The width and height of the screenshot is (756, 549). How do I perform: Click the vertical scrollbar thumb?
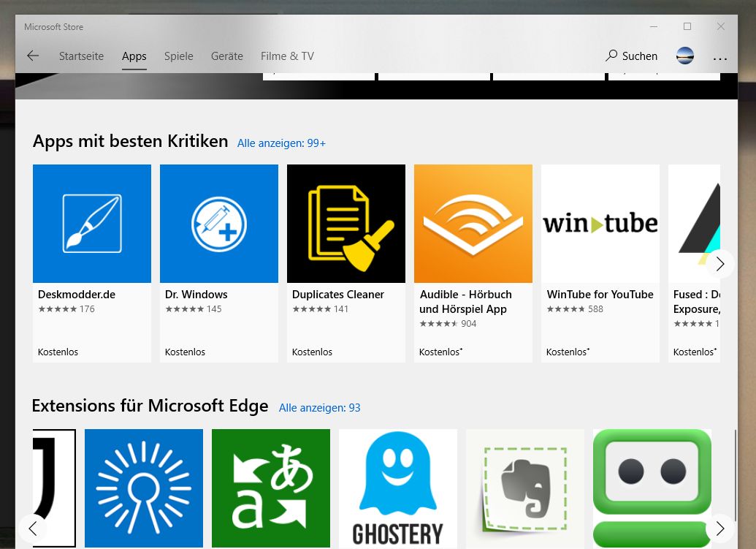735,475
